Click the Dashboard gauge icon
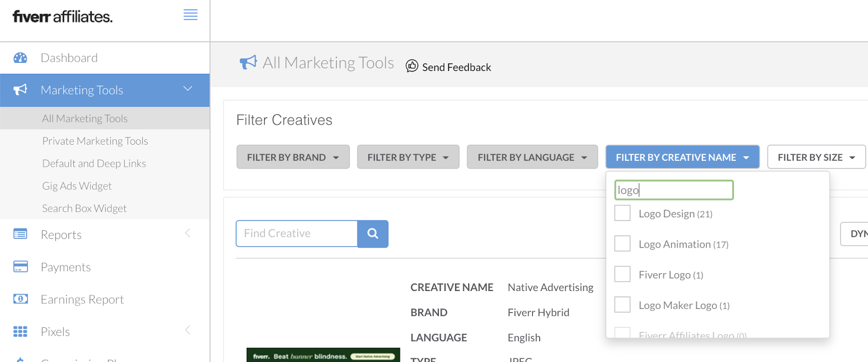The image size is (868, 362). [x=21, y=58]
